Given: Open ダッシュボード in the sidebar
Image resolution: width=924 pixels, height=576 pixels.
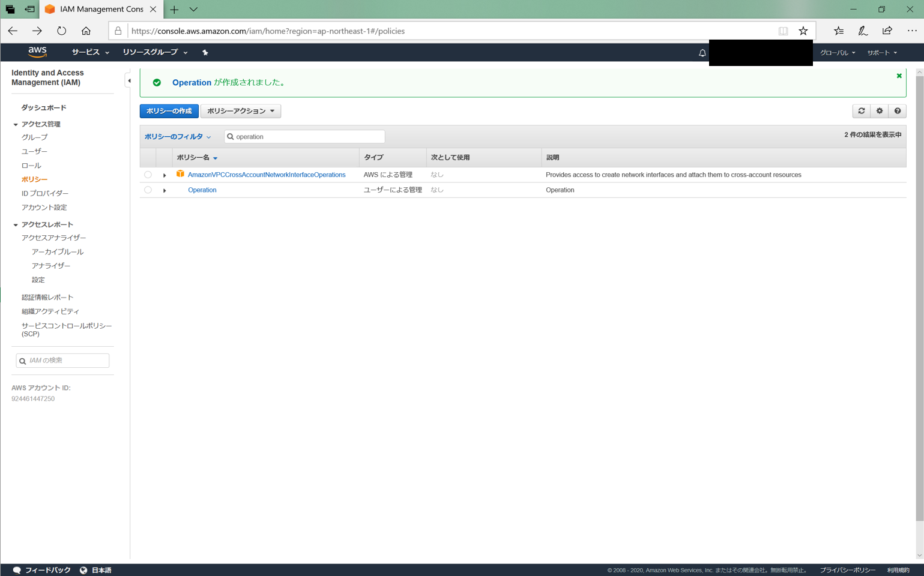Looking at the screenshot, I should (x=44, y=107).
